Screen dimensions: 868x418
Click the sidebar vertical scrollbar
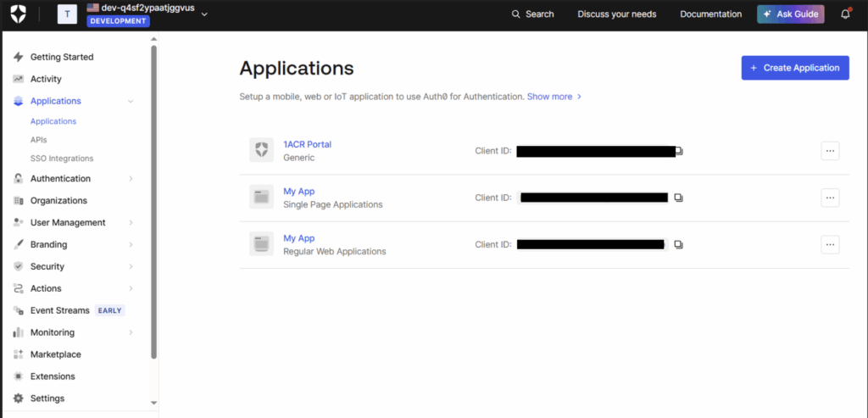153,203
